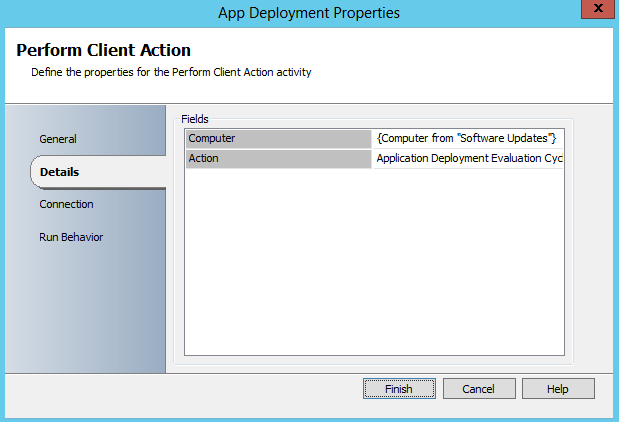Click the Perform Client Action heading
Image resolution: width=619 pixels, height=422 pixels.
tap(104, 50)
